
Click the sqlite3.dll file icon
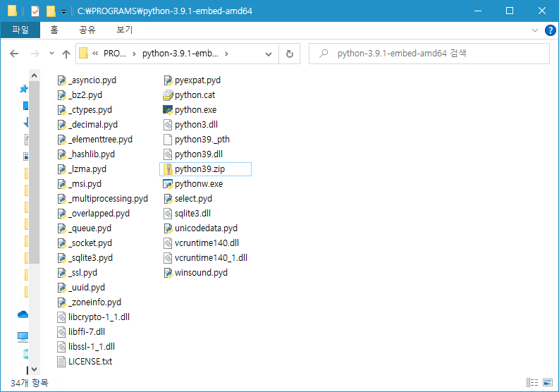pos(168,214)
